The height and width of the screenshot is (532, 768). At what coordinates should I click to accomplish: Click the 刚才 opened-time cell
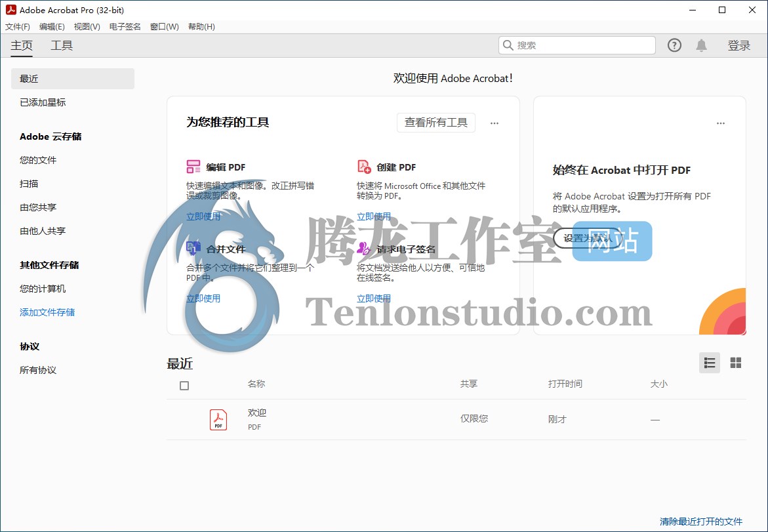(557, 419)
